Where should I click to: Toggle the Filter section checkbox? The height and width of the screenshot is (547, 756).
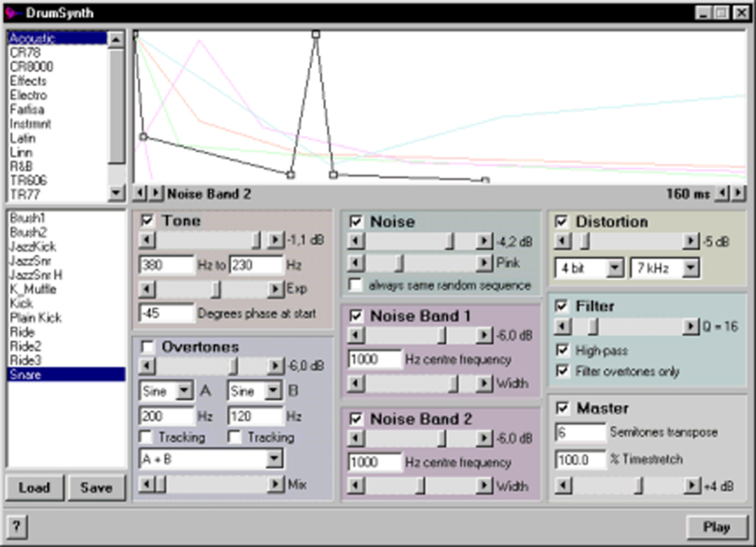click(561, 306)
